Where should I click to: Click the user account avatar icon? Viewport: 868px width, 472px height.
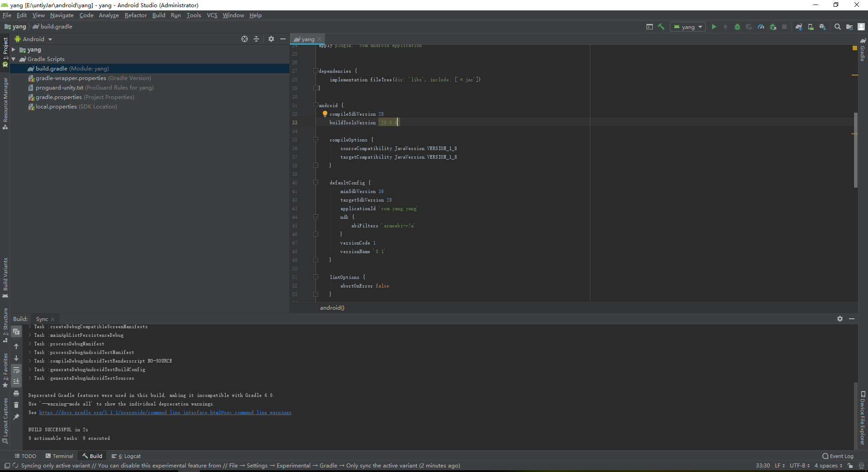click(x=861, y=27)
